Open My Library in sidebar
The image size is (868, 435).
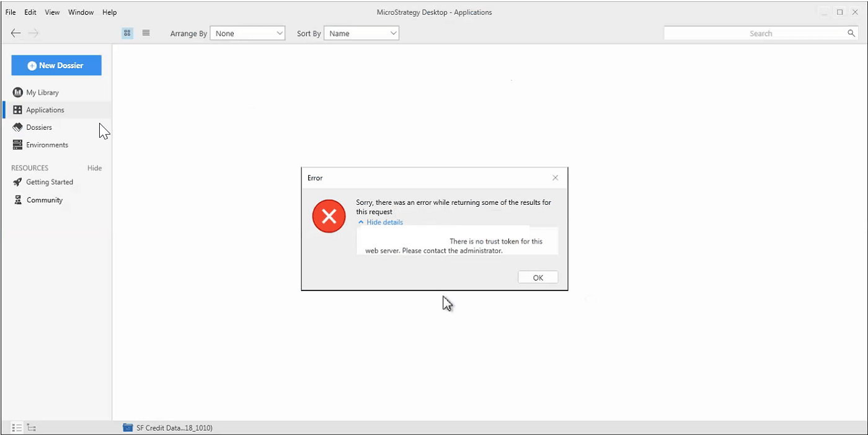pos(42,92)
